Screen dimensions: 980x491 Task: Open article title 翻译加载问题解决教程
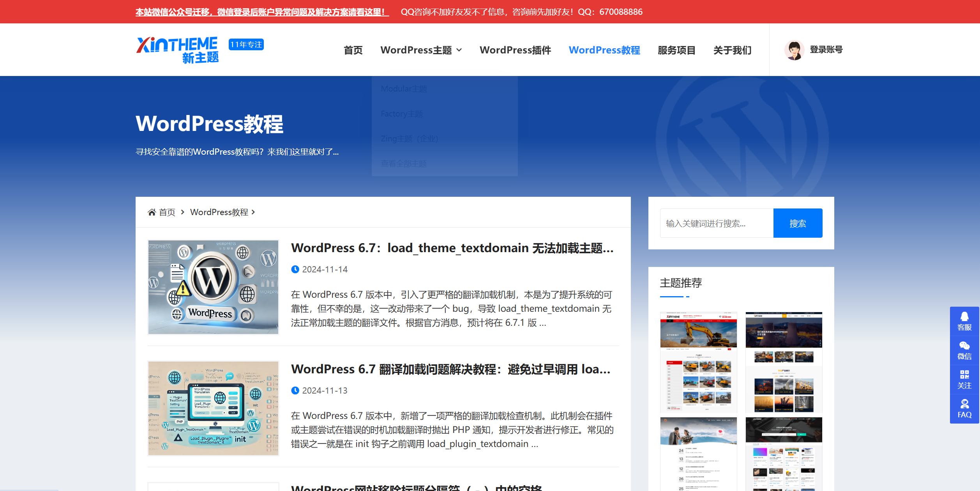[x=451, y=369]
